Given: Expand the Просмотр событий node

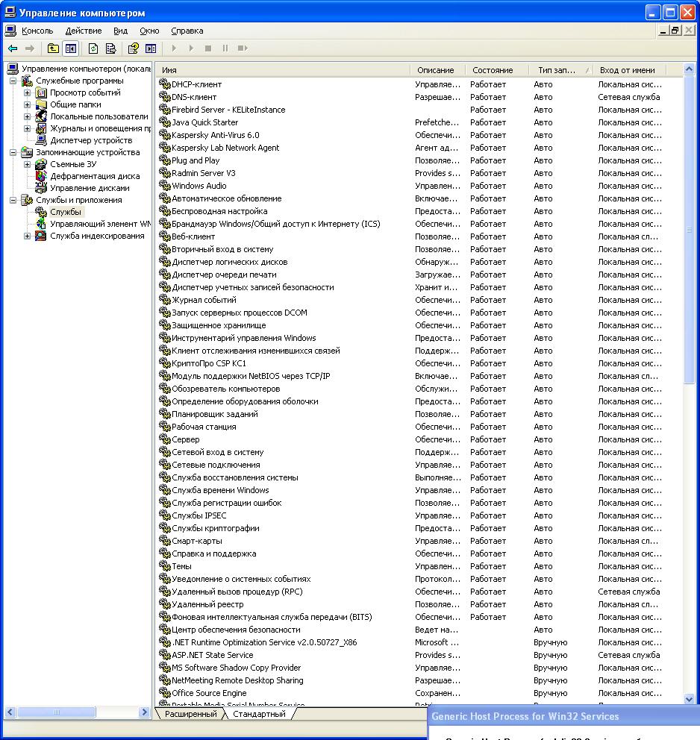Looking at the screenshot, I should point(28,92).
